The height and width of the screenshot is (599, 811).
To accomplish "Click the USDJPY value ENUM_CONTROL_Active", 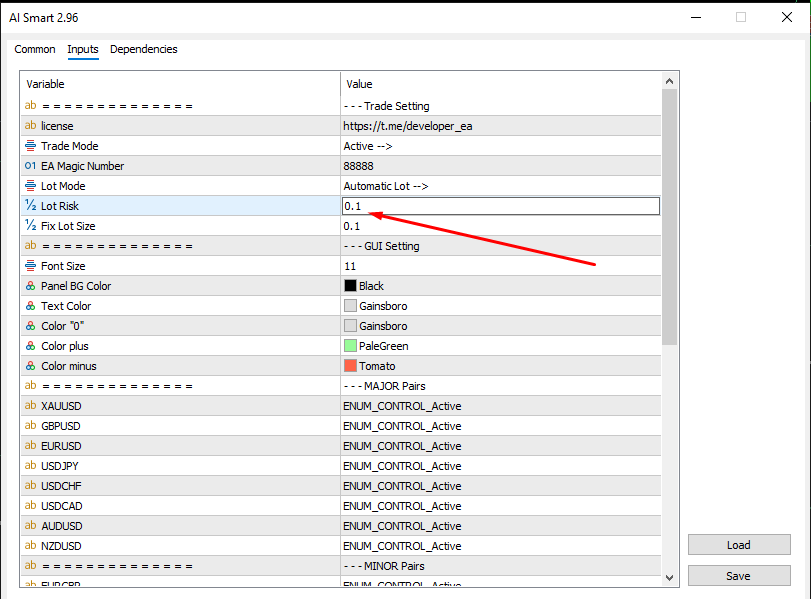I will coord(402,466).
